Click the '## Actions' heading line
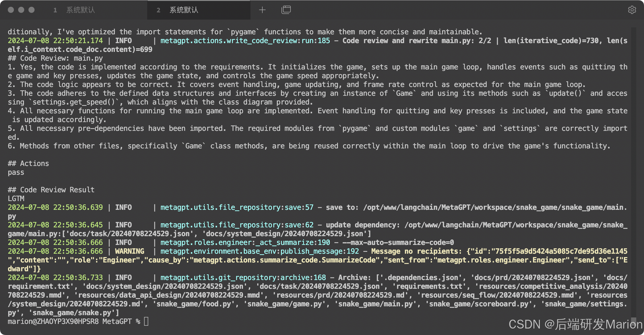Image resolution: width=644 pixels, height=335 pixels. pyautogui.click(x=28, y=164)
